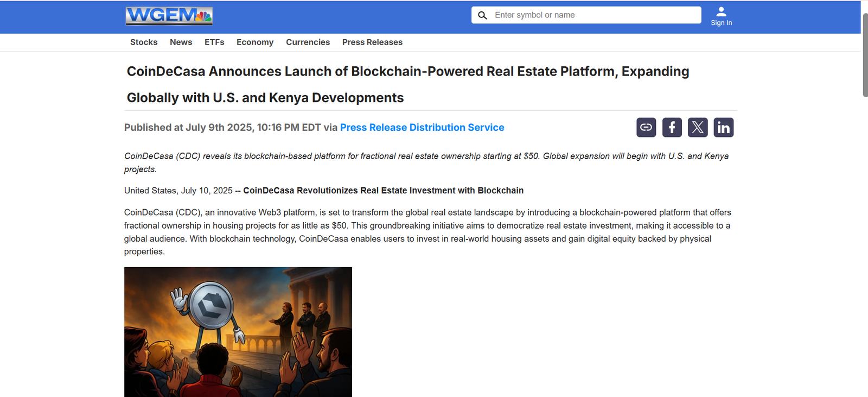This screenshot has width=868, height=397.
Task: Click the magnifying glass search icon
Action: tap(482, 15)
